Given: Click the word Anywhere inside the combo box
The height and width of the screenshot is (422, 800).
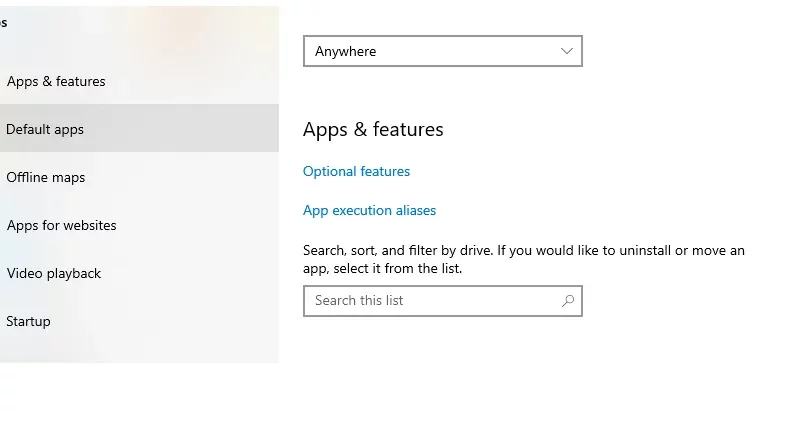Looking at the screenshot, I should click(345, 51).
